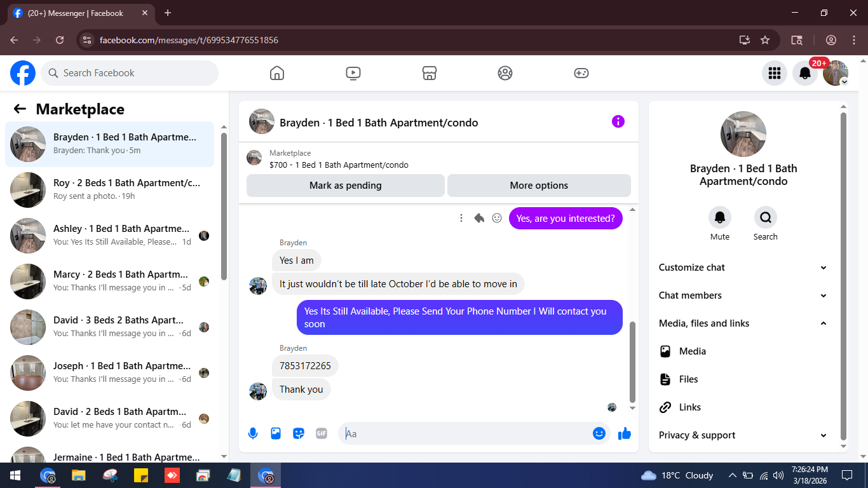Click the back arrow beside Marketplace

click(20, 109)
